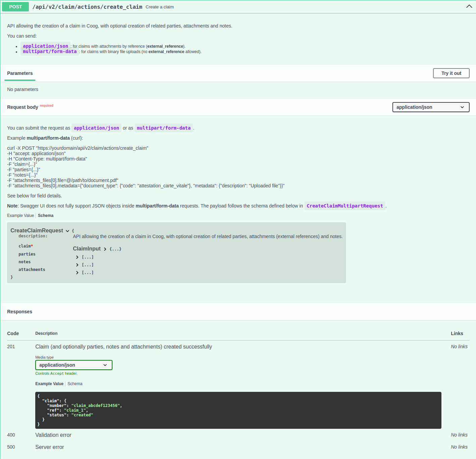Select the request body Schema tab
Viewport: 476px width, 459px height.
coord(46,216)
